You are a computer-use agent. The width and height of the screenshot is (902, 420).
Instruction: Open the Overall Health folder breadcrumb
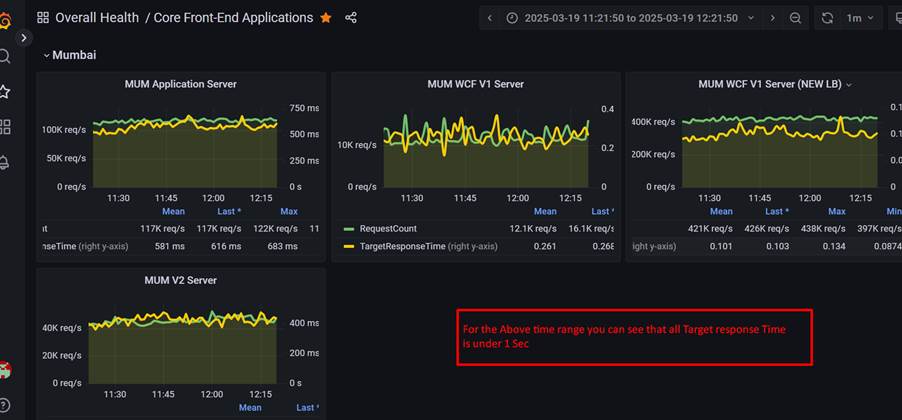(97, 18)
